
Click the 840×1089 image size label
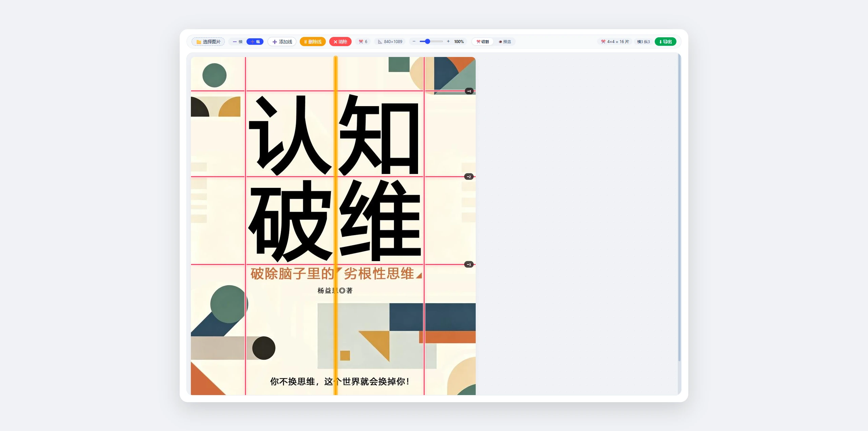[x=390, y=42]
